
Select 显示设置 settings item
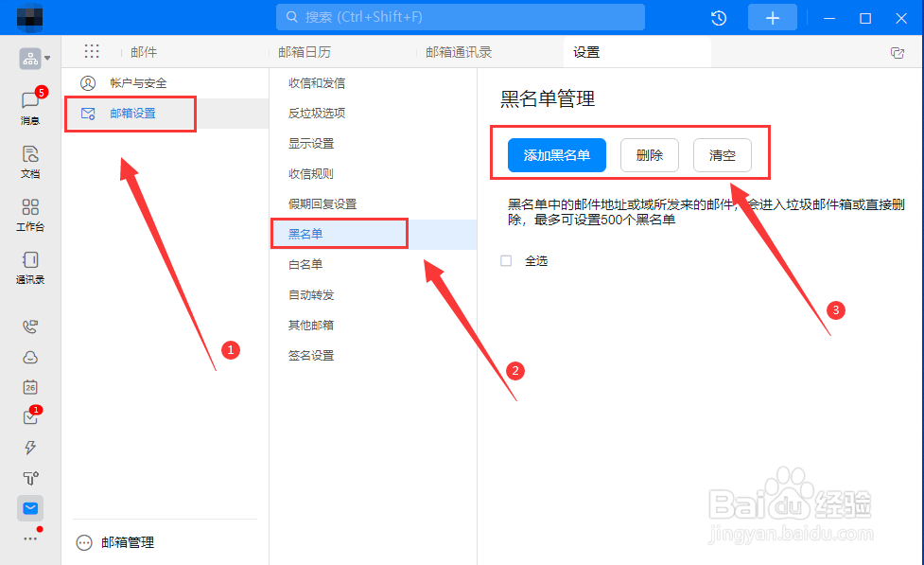coord(374,143)
